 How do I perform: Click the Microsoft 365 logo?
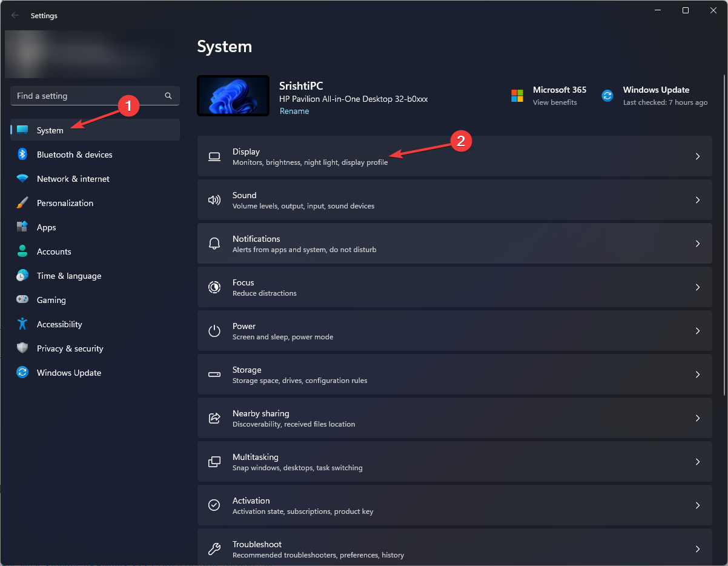point(517,96)
